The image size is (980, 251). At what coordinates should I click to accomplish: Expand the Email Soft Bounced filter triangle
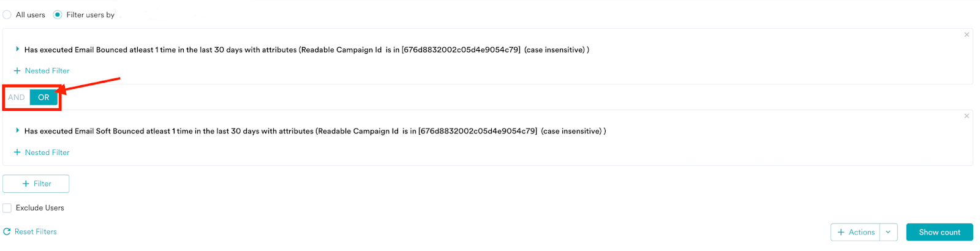18,130
